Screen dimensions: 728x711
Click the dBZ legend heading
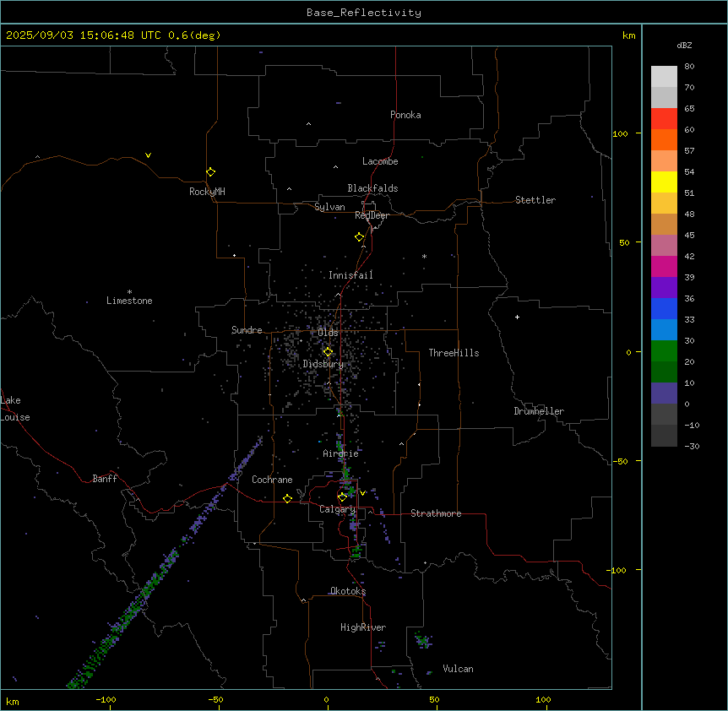pyautogui.click(x=684, y=45)
